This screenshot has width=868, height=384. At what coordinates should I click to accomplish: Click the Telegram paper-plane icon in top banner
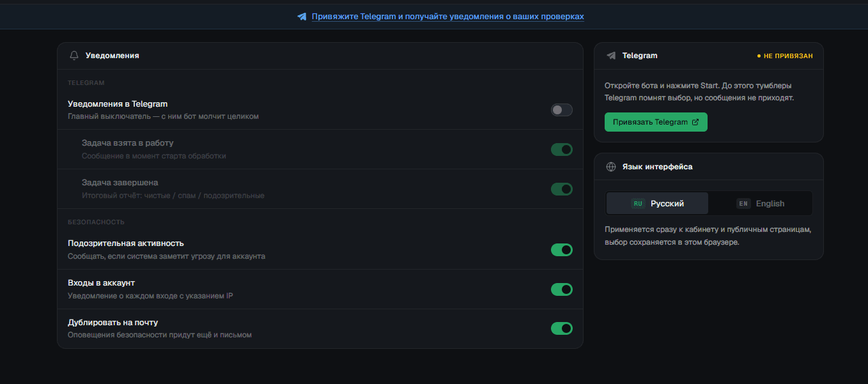[302, 17]
